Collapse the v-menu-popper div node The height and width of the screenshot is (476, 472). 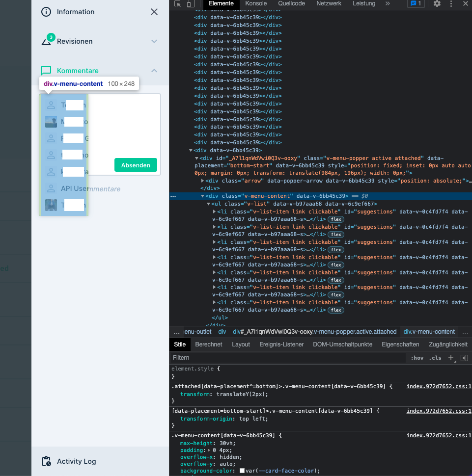coord(196,159)
